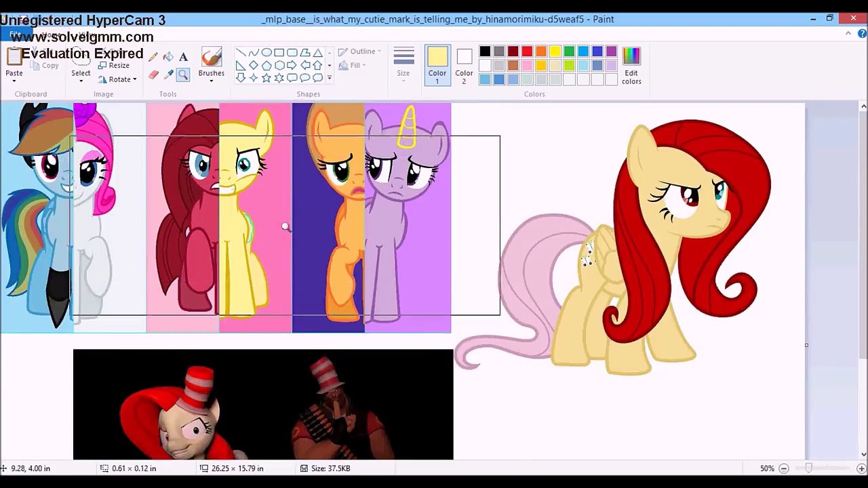Pick the green color swatch
This screenshot has width=868, height=488.
point(570,52)
